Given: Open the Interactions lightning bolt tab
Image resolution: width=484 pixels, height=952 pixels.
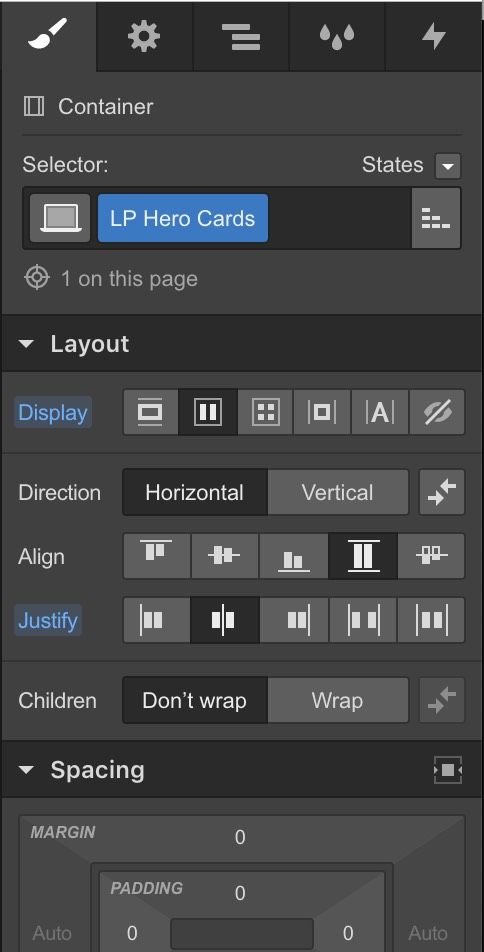Looking at the screenshot, I should tap(434, 36).
